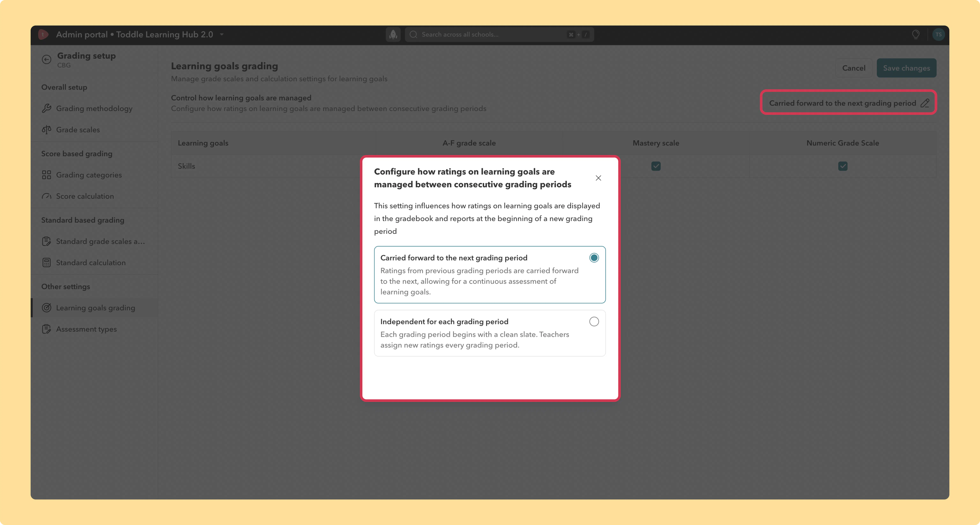This screenshot has height=525, width=980.
Task: Click the Score calculation gauge icon
Action: coord(46,196)
